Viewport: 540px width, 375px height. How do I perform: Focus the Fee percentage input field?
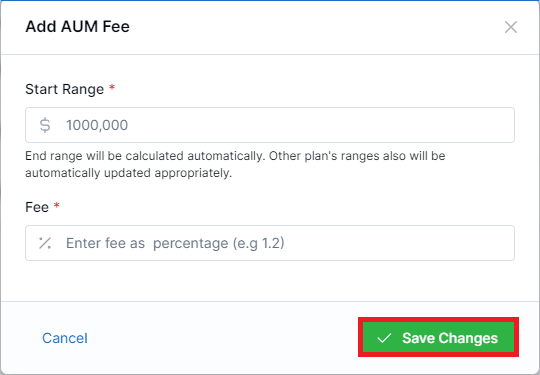[270, 243]
